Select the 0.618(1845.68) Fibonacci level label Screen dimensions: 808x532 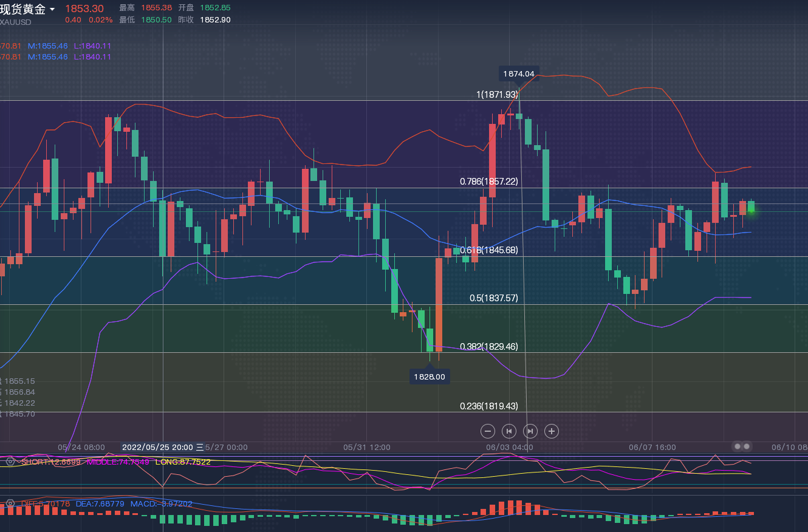click(488, 250)
